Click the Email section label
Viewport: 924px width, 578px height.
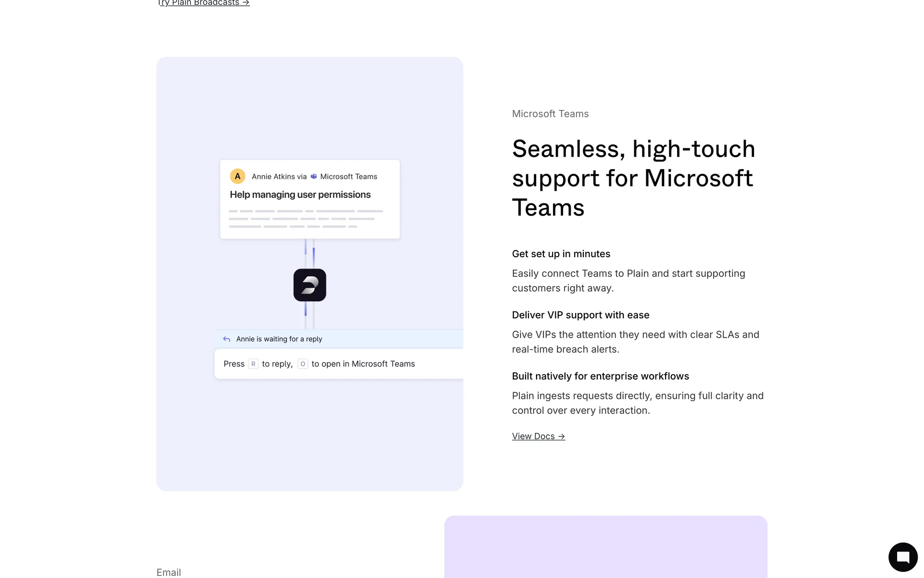(x=168, y=572)
